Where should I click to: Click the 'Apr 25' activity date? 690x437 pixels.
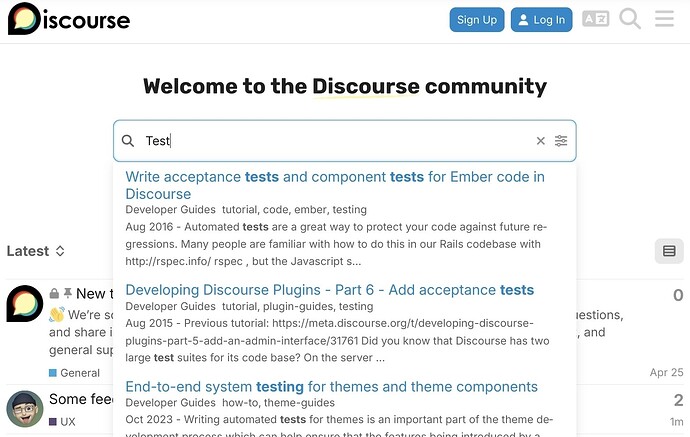[666, 372]
